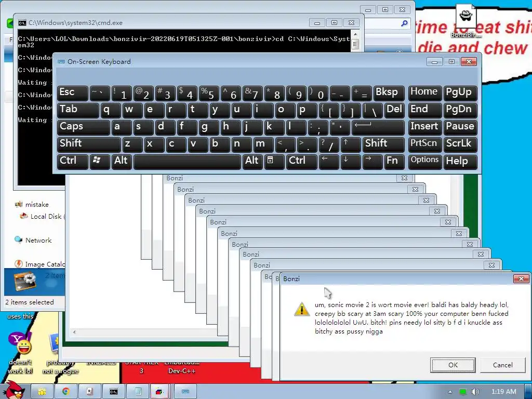
Task: Switch to On-Screen Keyboard taskbar button
Action: [x=185, y=392]
